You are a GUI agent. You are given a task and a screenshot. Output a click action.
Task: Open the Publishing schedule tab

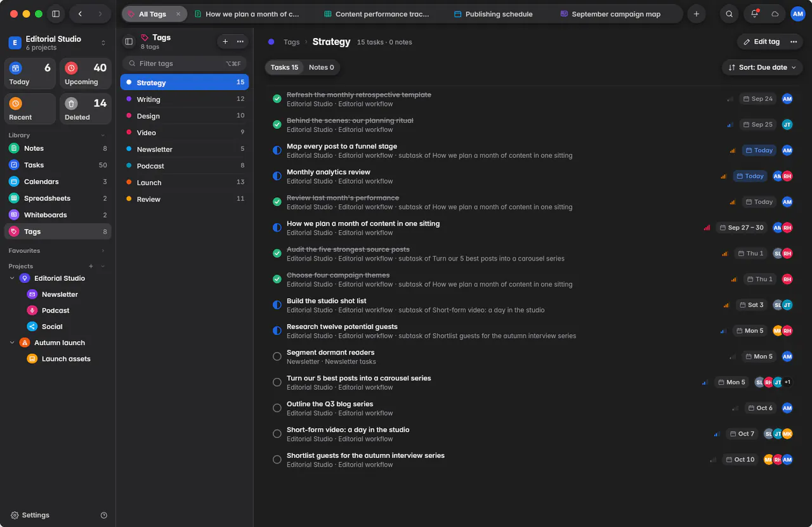point(494,14)
